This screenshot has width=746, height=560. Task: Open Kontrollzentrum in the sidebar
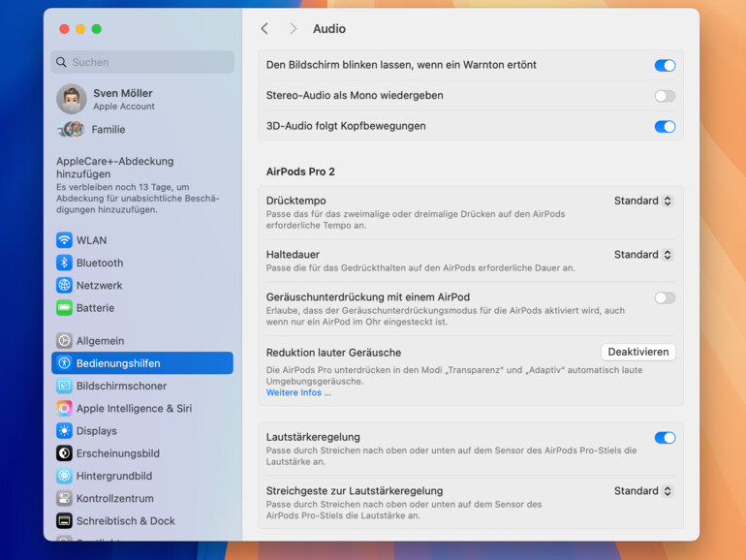pos(114,498)
